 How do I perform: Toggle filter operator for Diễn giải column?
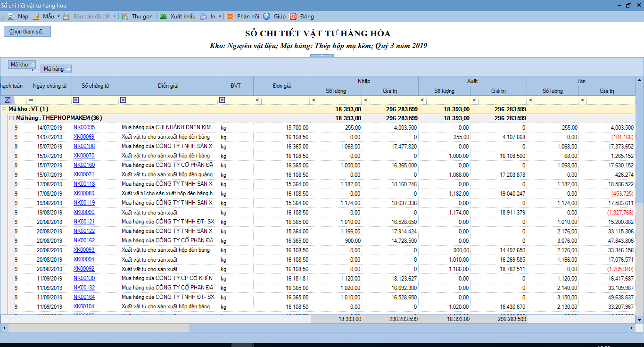[123, 100]
